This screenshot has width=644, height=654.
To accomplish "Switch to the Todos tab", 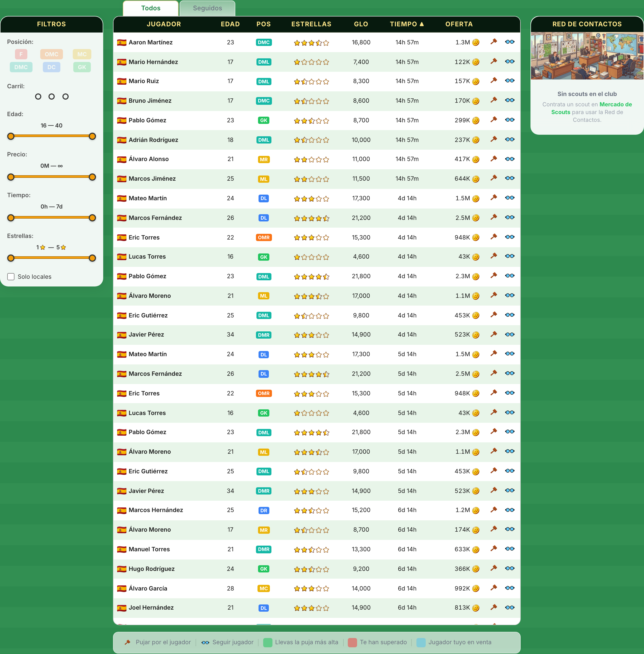I will [150, 8].
